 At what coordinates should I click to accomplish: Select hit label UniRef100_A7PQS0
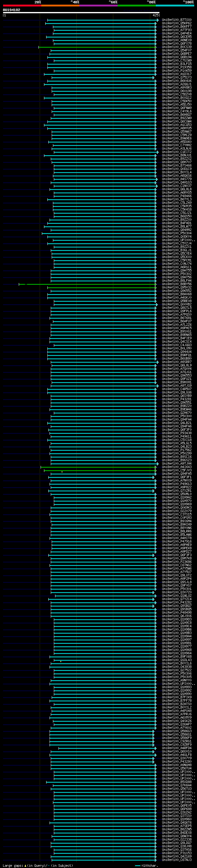(x=176, y=314)
